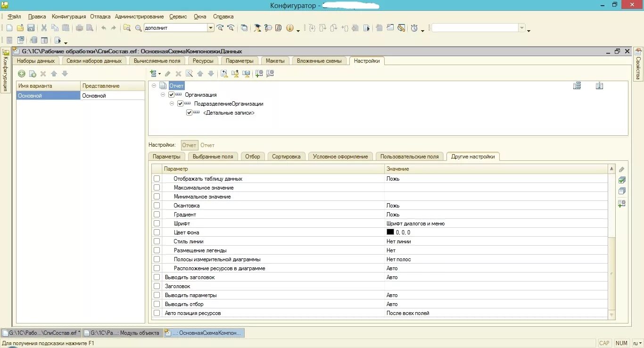This screenshot has height=348, width=644.
Task: Click the Print icon in toolbar
Action: [79, 28]
